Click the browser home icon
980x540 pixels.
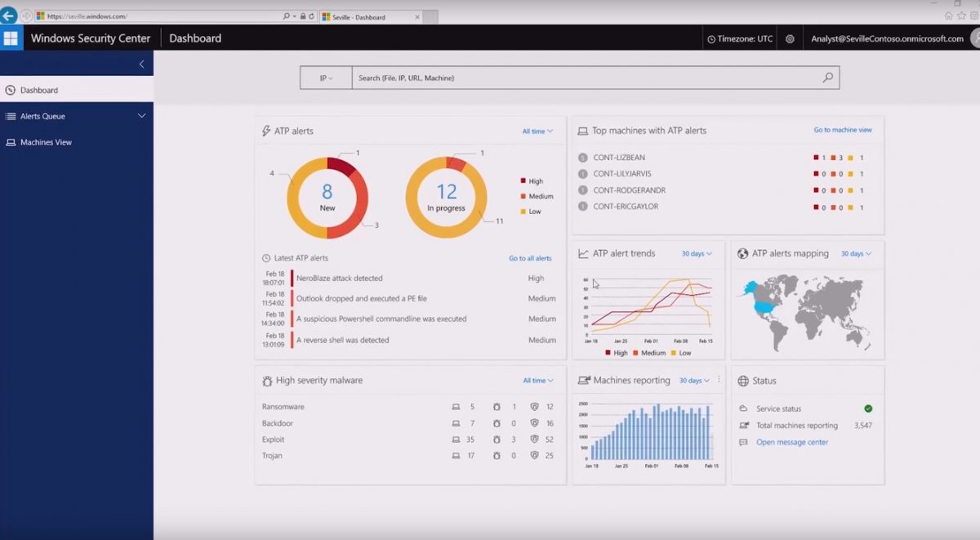pos(948,16)
